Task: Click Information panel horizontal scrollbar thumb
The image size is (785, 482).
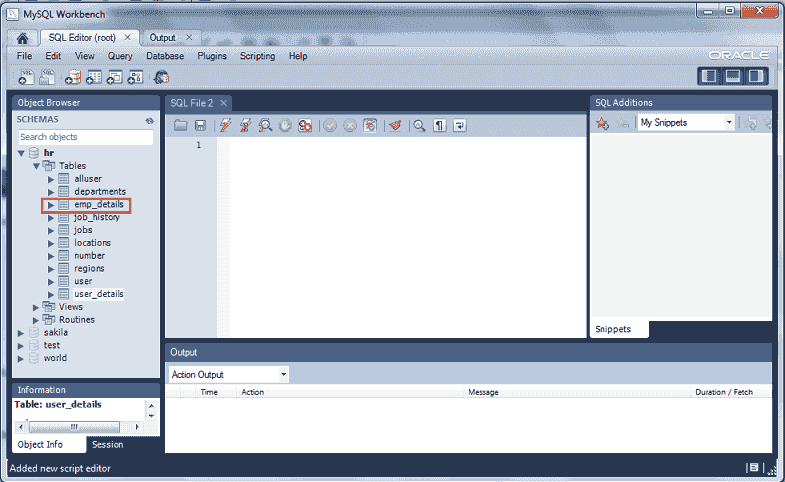Action: click(74, 427)
